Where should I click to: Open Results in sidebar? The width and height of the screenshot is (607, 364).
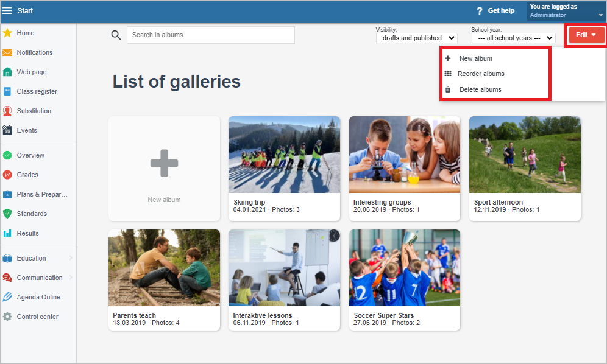click(28, 233)
